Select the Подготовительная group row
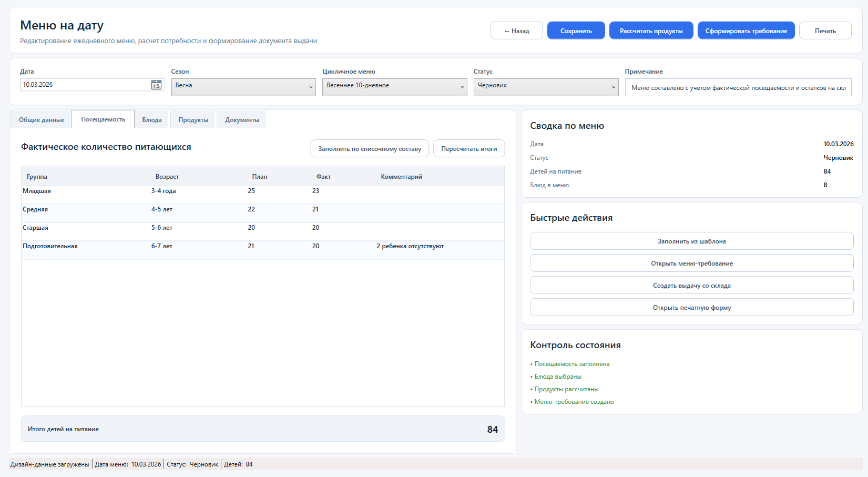 pyautogui.click(x=50, y=246)
